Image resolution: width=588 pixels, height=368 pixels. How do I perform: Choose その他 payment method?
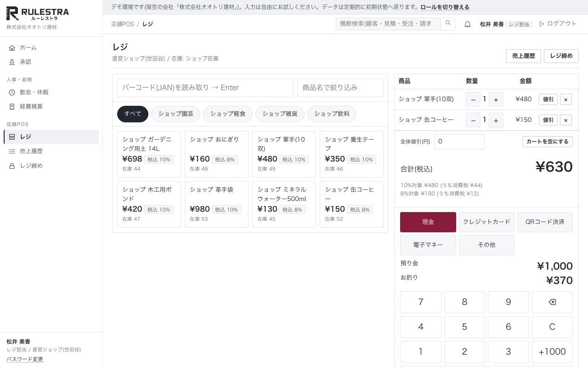486,245
